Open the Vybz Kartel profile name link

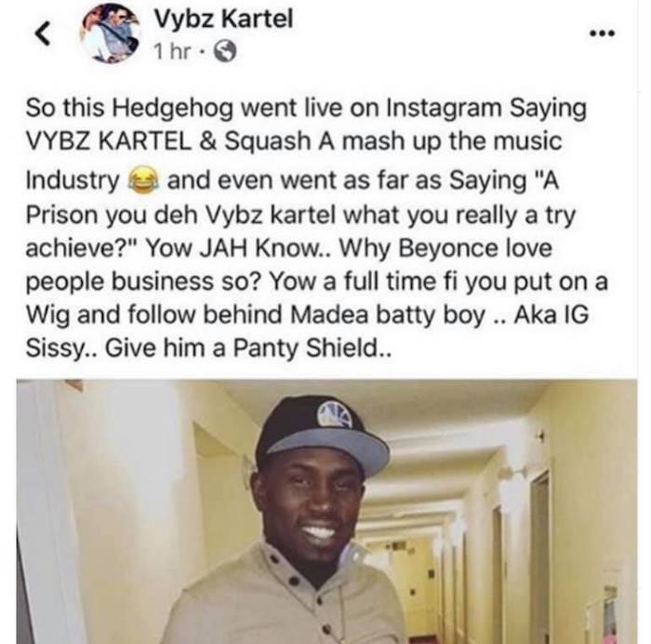[x=223, y=19]
